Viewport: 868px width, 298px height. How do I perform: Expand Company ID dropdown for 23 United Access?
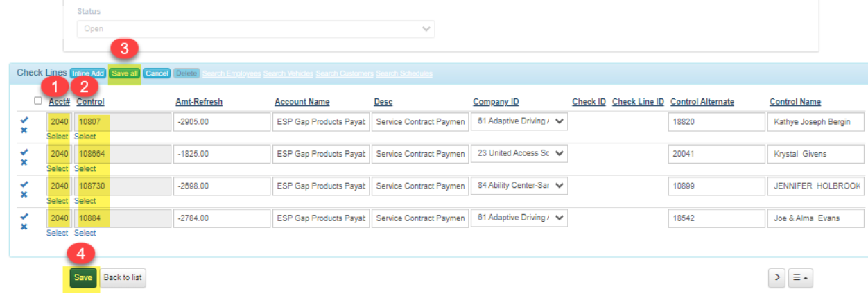[x=519, y=154]
